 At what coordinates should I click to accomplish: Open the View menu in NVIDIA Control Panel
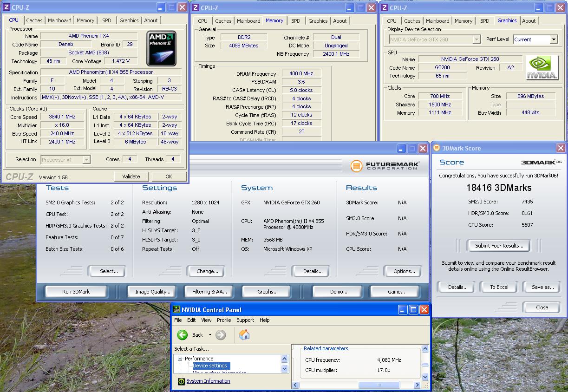[206, 320]
